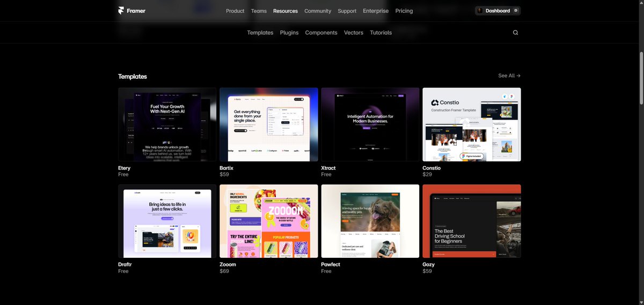Open the Pawfect template thumbnail
This screenshot has height=305, width=644.
(370, 221)
